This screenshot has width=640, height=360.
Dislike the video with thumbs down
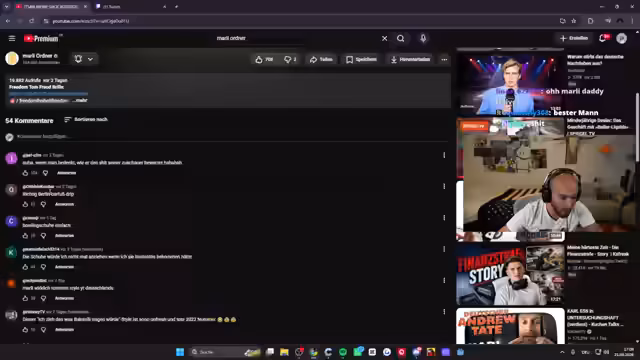290,60
